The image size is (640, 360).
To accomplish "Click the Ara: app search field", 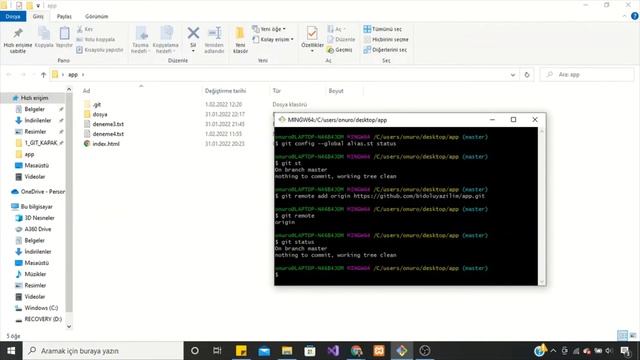I will coord(587,75).
